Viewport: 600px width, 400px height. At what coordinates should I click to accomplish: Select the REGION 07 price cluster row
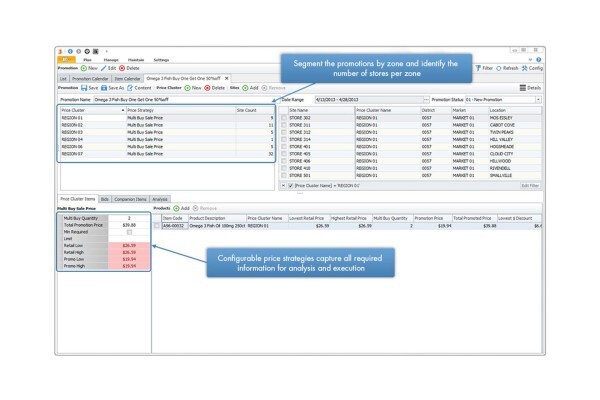167,154
